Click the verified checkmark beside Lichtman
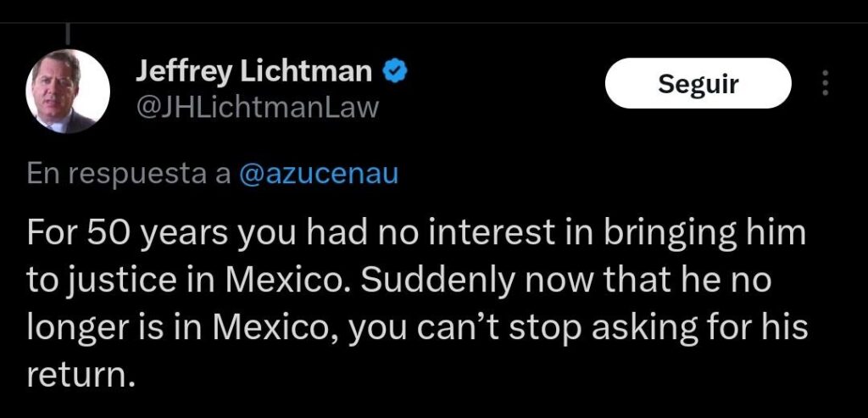This screenshot has height=418, width=868. (x=396, y=72)
